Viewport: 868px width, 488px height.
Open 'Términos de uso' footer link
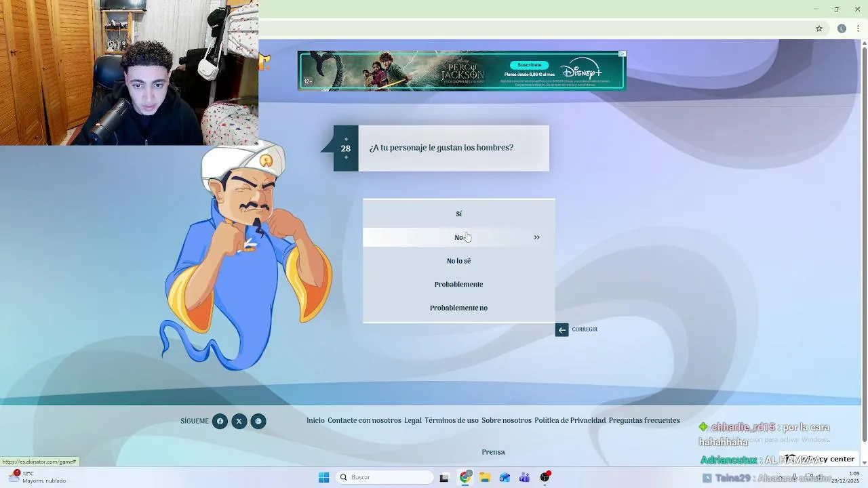point(452,420)
